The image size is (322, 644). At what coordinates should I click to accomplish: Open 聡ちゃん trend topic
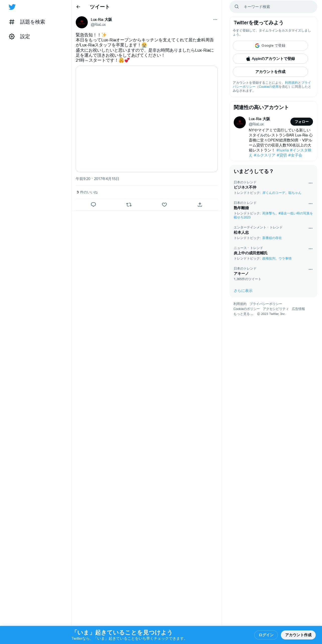coord(295,193)
